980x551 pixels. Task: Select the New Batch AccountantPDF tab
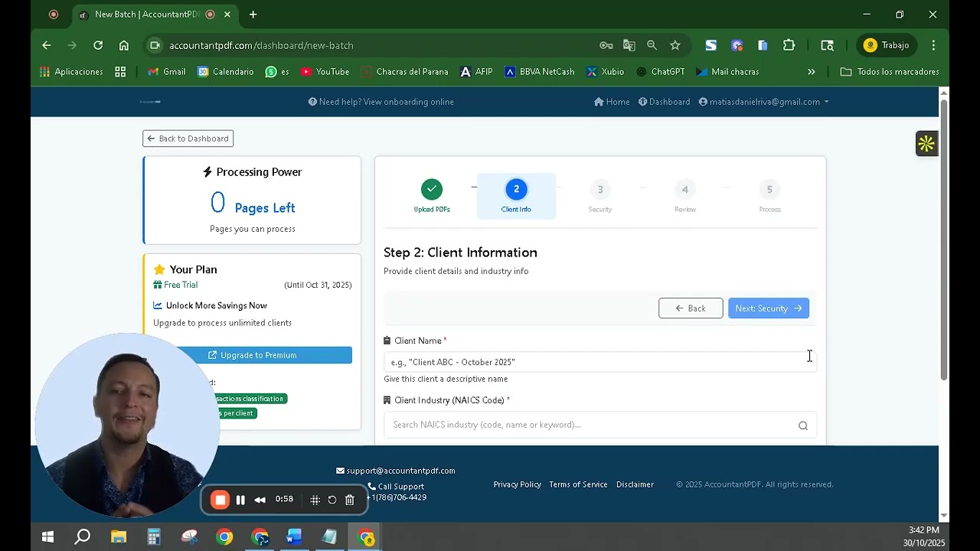(x=146, y=15)
